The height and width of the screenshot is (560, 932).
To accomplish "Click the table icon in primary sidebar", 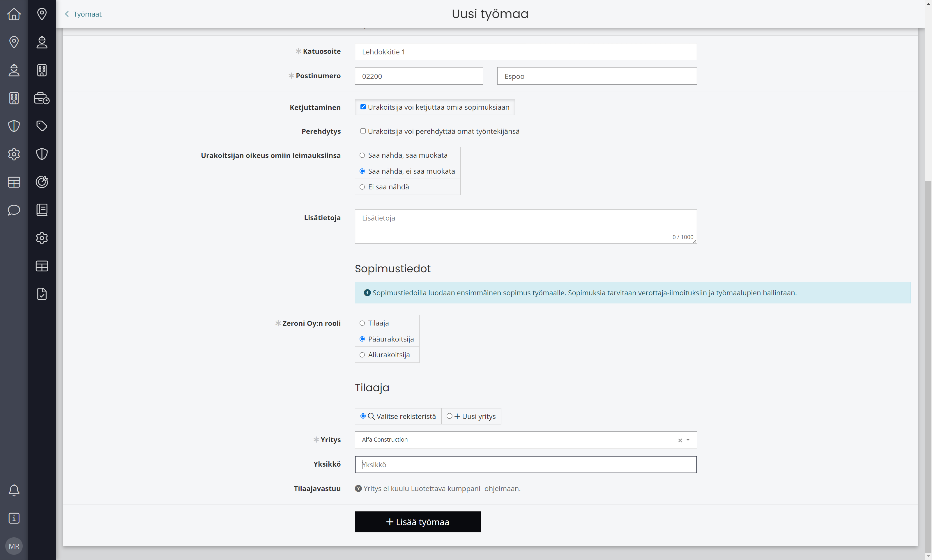I will pyautogui.click(x=14, y=182).
